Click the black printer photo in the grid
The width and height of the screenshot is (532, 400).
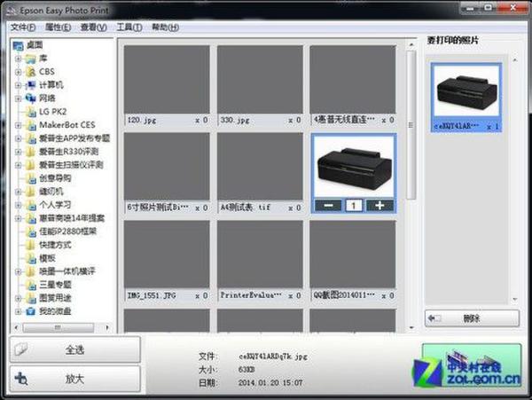click(x=354, y=168)
